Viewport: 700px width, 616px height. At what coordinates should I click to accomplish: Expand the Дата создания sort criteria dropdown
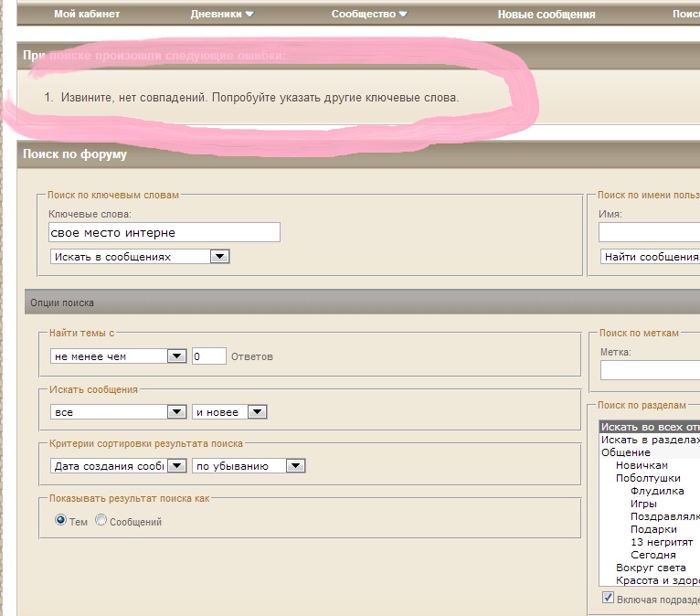tap(177, 466)
